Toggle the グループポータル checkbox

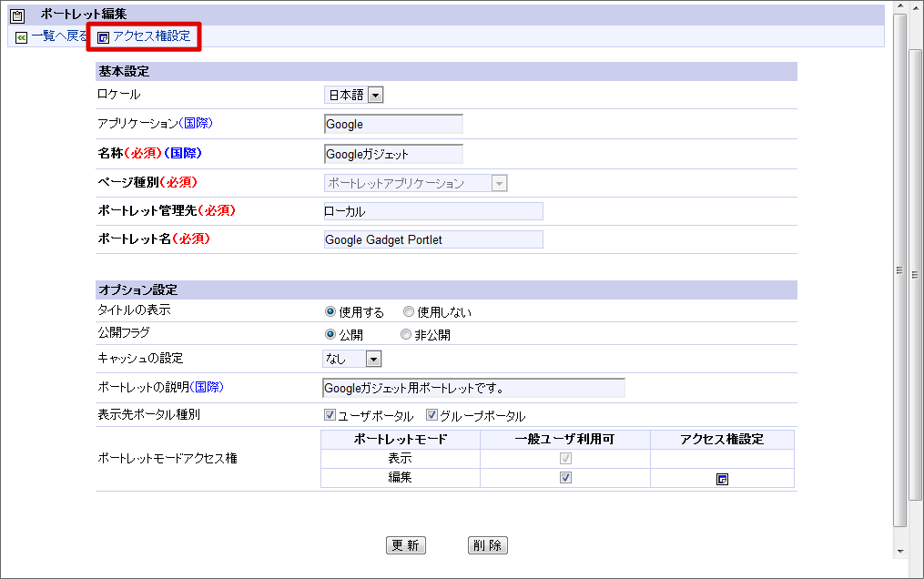click(x=432, y=414)
